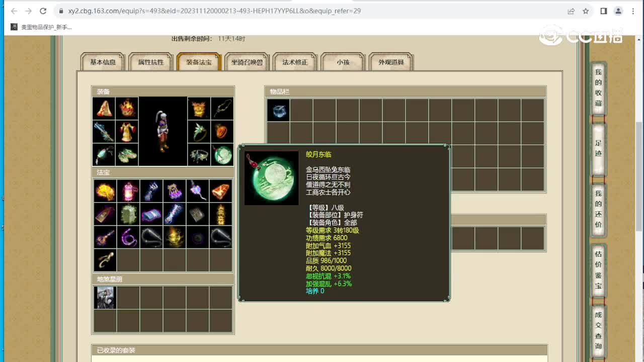Bookmark this page with the star

(586, 11)
